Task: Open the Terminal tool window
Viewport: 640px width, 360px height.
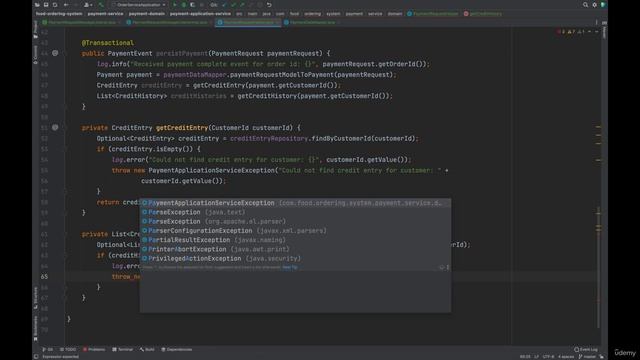Action: 122,349
